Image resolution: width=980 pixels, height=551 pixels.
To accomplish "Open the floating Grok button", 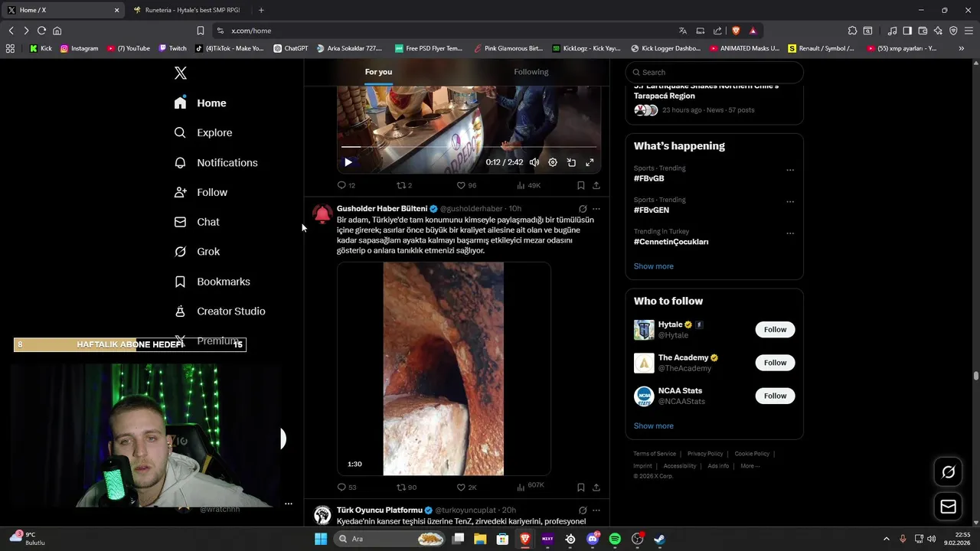I will click(x=948, y=472).
